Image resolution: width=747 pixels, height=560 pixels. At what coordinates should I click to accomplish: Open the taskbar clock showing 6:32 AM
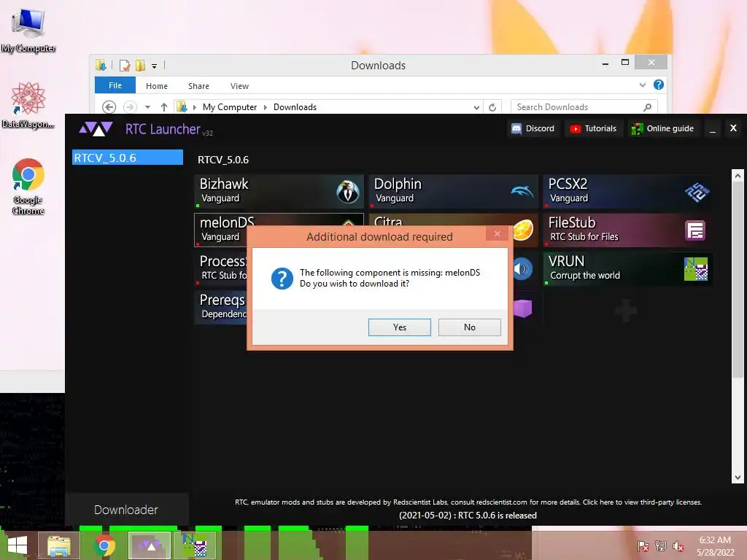[715, 546]
